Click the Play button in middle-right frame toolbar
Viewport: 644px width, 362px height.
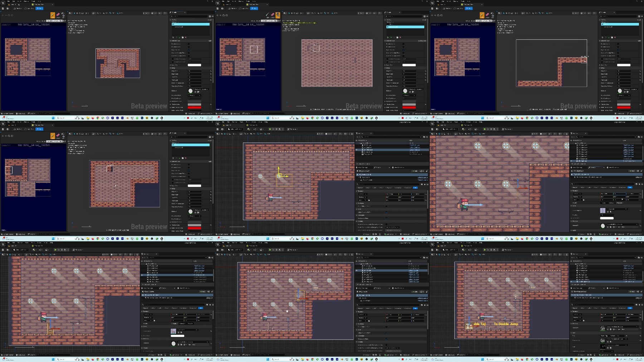485,129
